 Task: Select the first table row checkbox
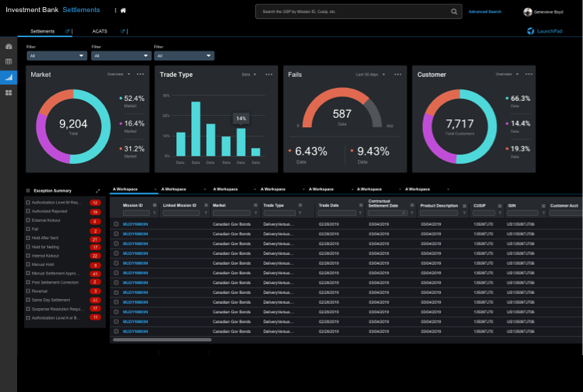pyautogui.click(x=117, y=224)
